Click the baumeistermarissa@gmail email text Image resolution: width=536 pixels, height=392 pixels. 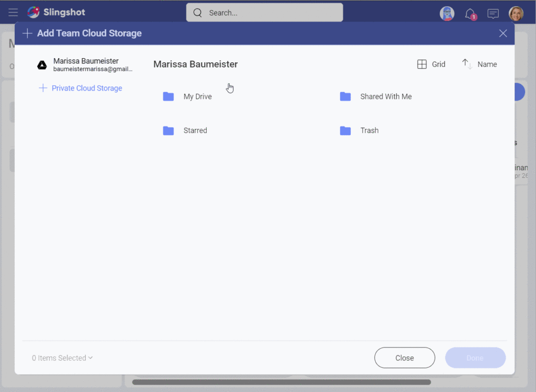(93, 69)
